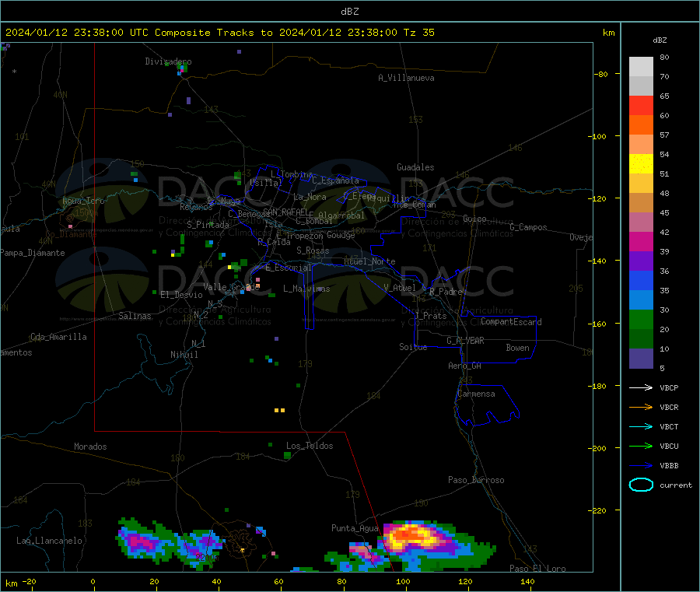Click the two yellow pixels north of Los_Toldos
Image resolution: width=700 pixels, height=592 pixels.
pos(279,410)
